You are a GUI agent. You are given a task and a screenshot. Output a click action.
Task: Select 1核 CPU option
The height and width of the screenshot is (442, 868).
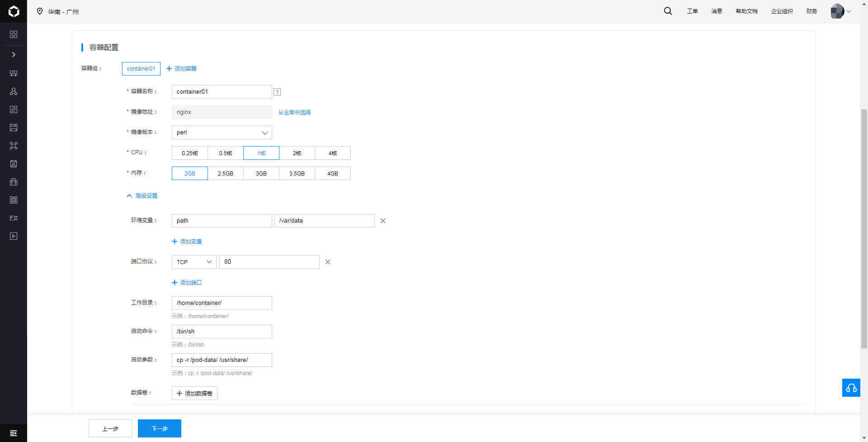pyautogui.click(x=261, y=153)
